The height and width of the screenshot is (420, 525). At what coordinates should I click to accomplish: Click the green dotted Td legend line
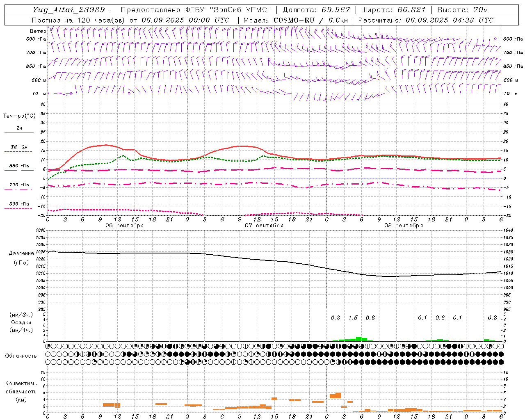pyautogui.click(x=18, y=152)
